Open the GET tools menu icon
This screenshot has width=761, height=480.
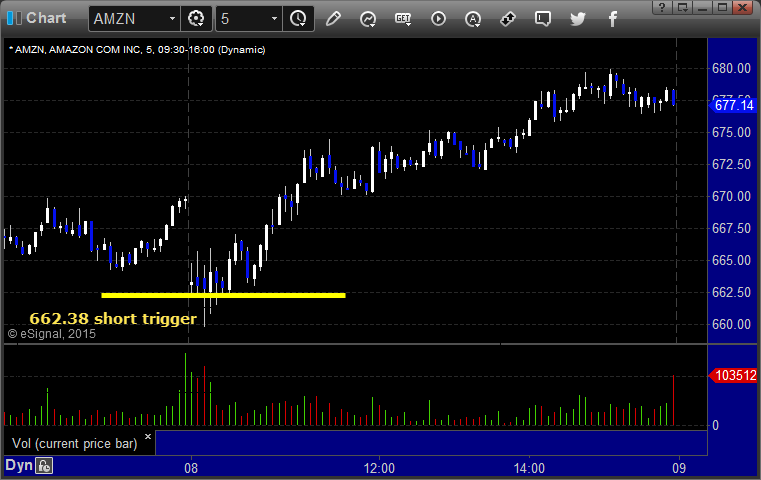[x=403, y=19]
